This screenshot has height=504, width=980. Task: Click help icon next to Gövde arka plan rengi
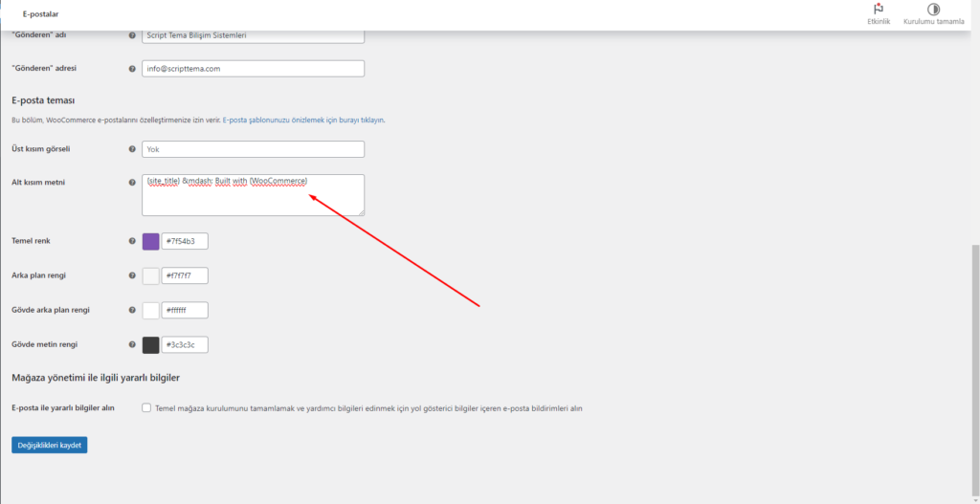tap(132, 310)
